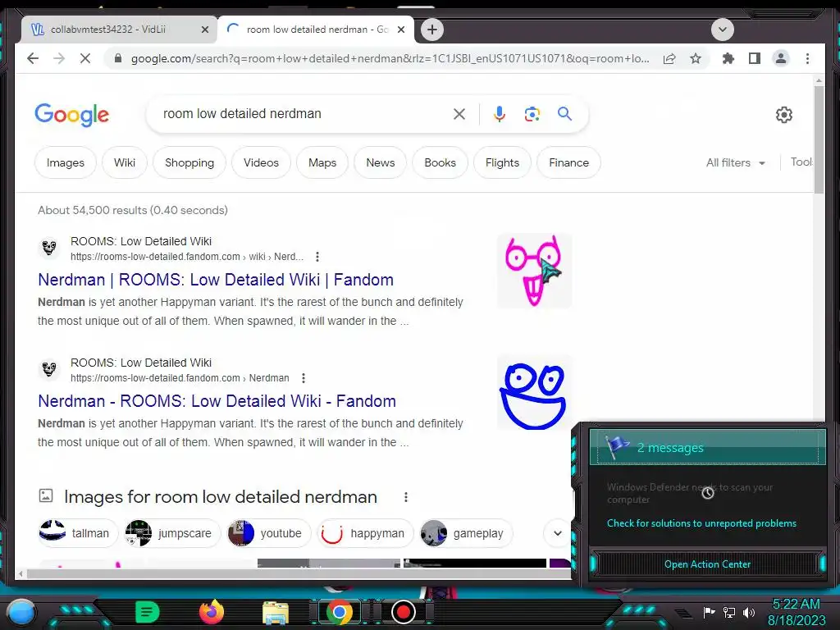The height and width of the screenshot is (630, 840).
Task: Expand more image chips with chevron
Action: point(557,533)
